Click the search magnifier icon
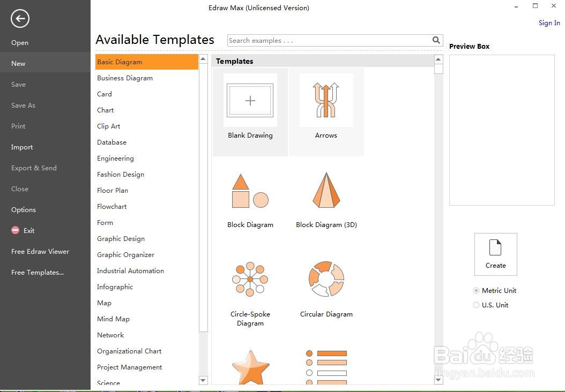This screenshot has height=392, width=565. (436, 40)
